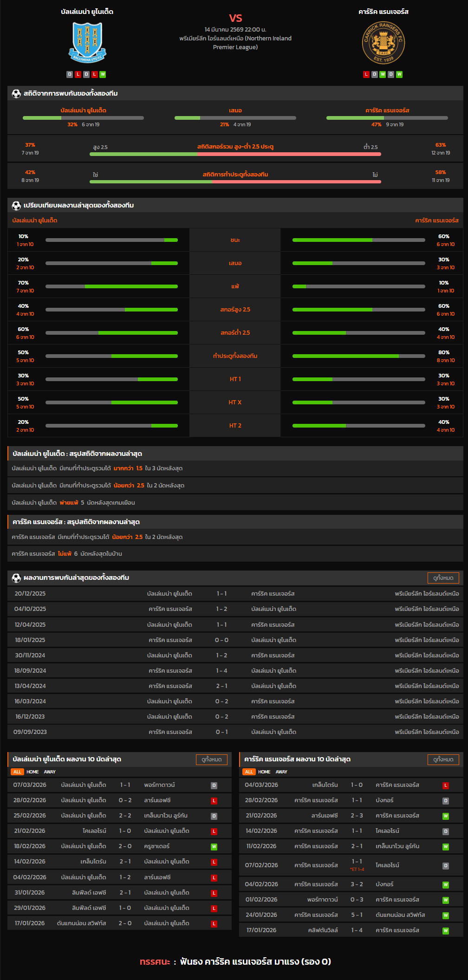Open view-all button in head-to-head results header
Screen dimensions: 468x980
tap(443, 578)
